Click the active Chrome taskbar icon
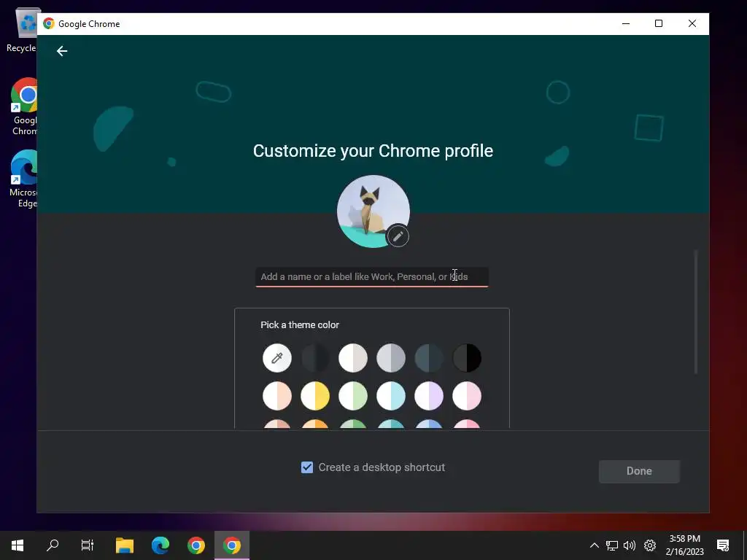This screenshot has width=747, height=560. tap(232, 545)
